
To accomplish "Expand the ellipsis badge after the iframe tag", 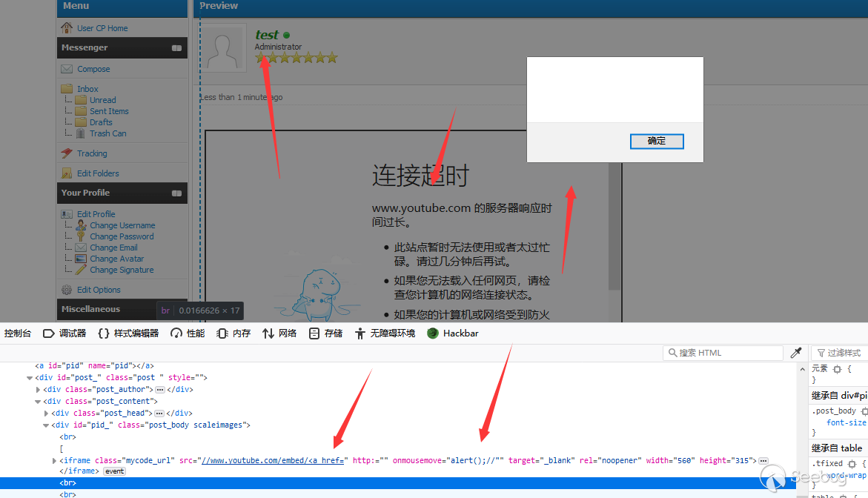I will 763,460.
